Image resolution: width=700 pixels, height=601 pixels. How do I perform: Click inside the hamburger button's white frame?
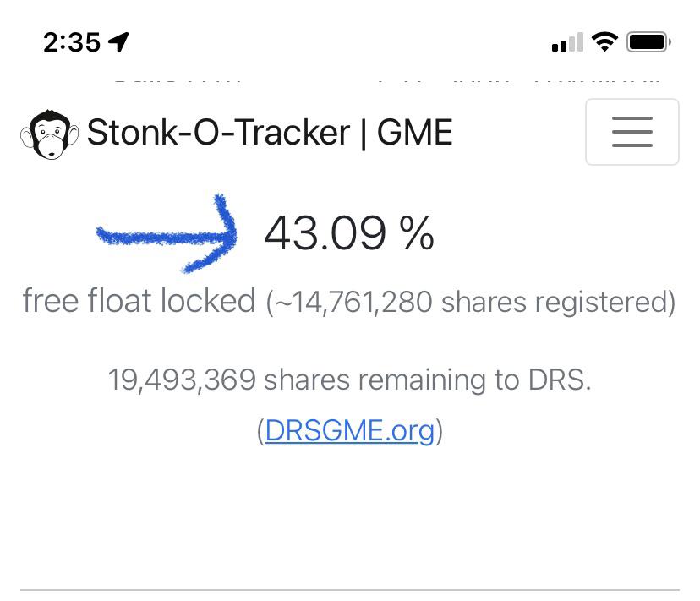(632, 132)
